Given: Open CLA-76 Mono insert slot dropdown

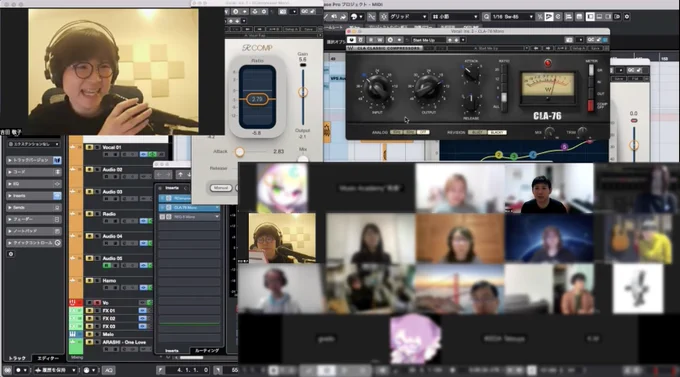Looking at the screenshot, I should [x=217, y=208].
